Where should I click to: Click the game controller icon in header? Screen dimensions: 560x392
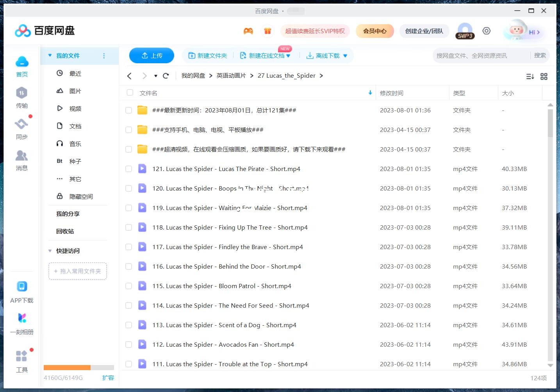[x=248, y=31]
